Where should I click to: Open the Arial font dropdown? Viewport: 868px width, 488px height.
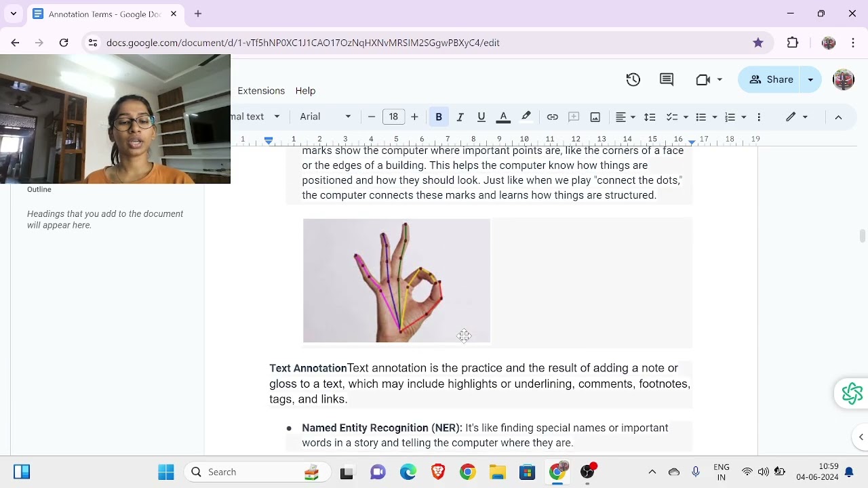[x=325, y=117]
